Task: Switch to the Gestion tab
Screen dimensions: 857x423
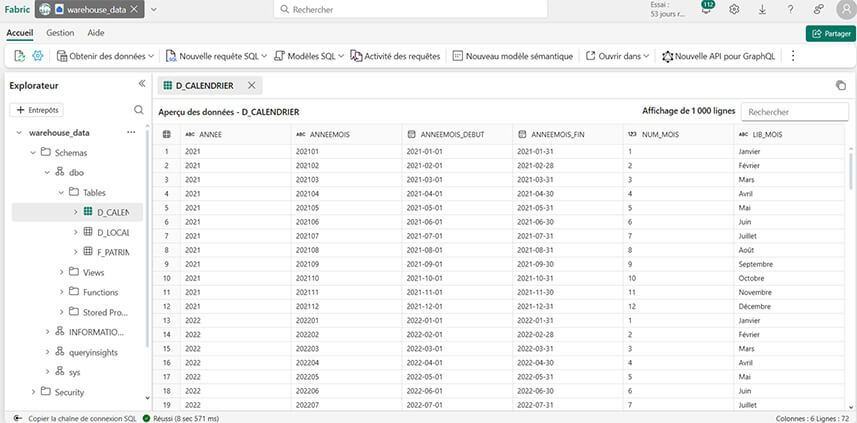Action: point(60,33)
